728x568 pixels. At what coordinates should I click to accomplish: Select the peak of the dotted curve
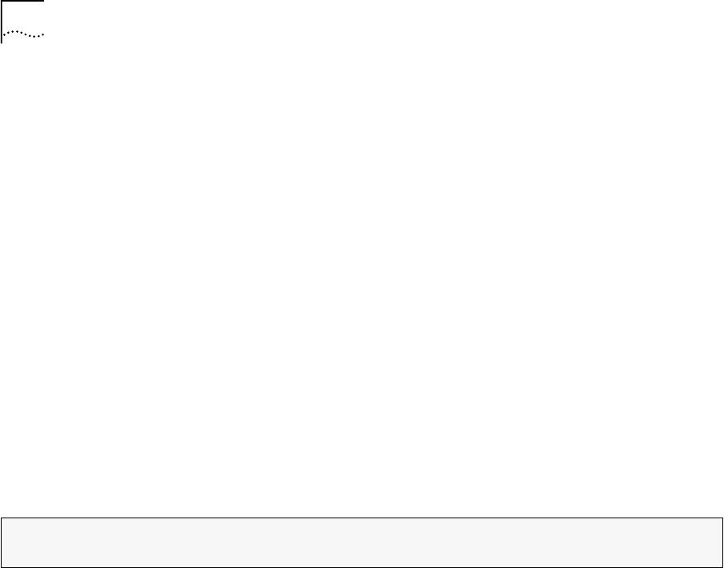pyautogui.click(x=15, y=31)
